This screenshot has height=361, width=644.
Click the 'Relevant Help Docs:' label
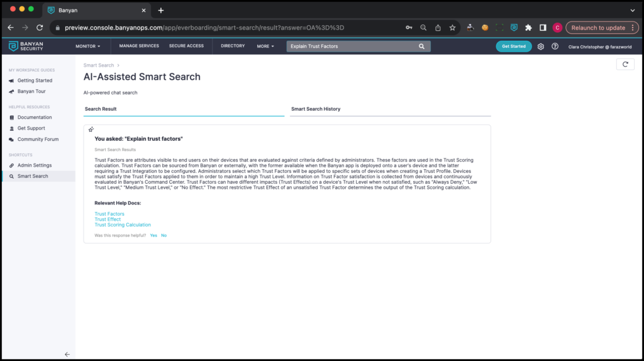coord(118,203)
